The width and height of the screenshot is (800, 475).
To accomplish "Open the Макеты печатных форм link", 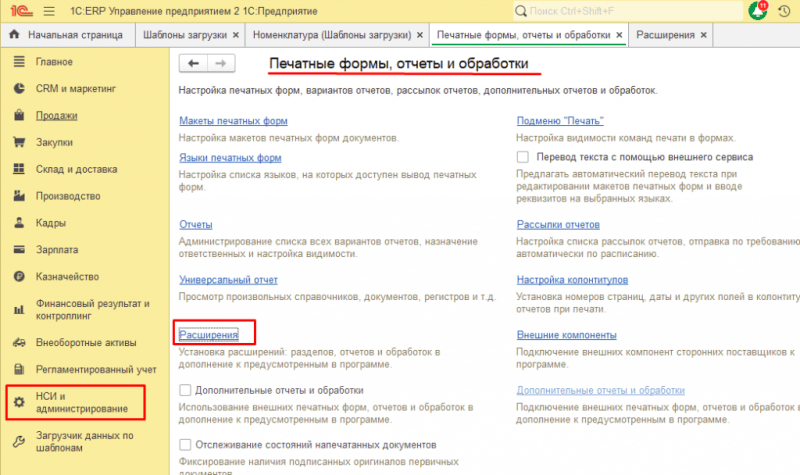I will 232,121.
